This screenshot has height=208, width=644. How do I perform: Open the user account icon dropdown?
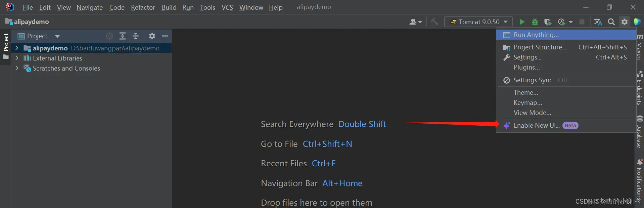click(x=415, y=22)
